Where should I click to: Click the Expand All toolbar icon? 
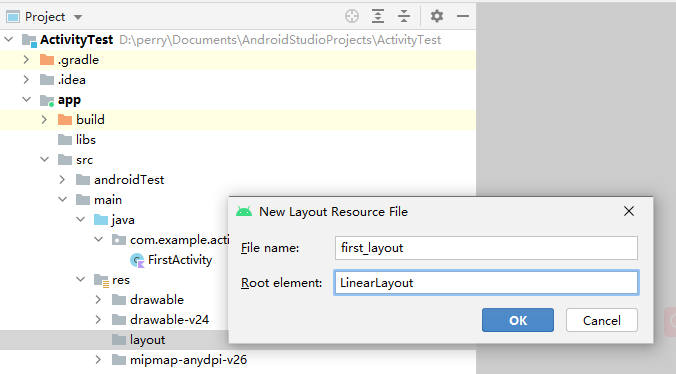point(378,16)
